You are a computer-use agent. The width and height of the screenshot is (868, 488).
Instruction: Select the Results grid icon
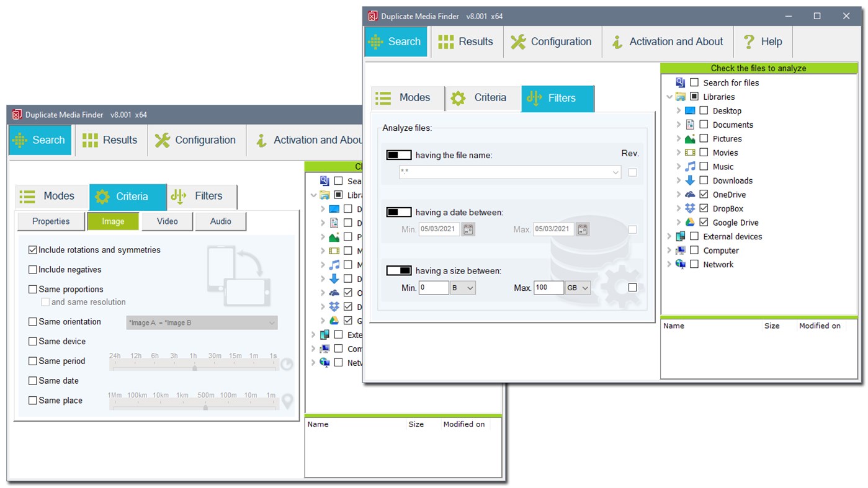pos(445,42)
